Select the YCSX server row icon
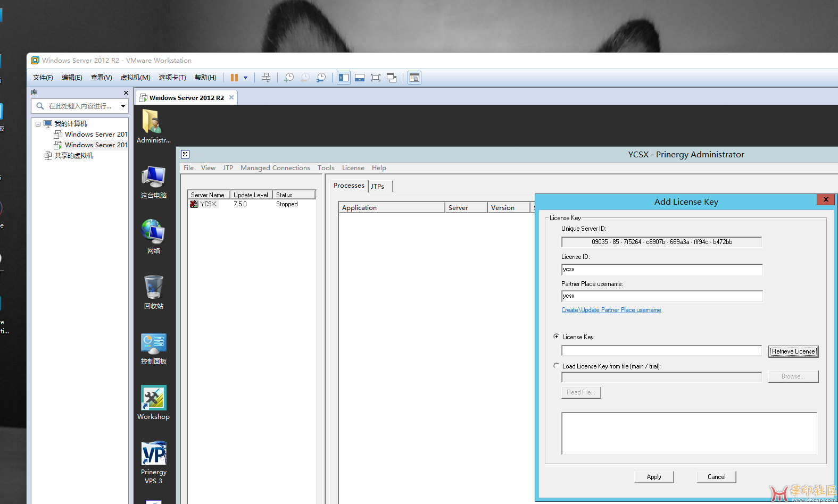The image size is (838, 504). pos(194,204)
